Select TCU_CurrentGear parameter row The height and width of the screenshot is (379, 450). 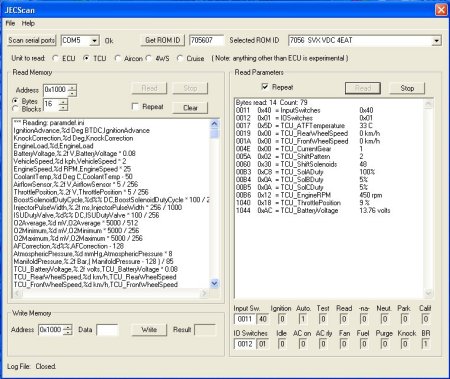(299, 149)
